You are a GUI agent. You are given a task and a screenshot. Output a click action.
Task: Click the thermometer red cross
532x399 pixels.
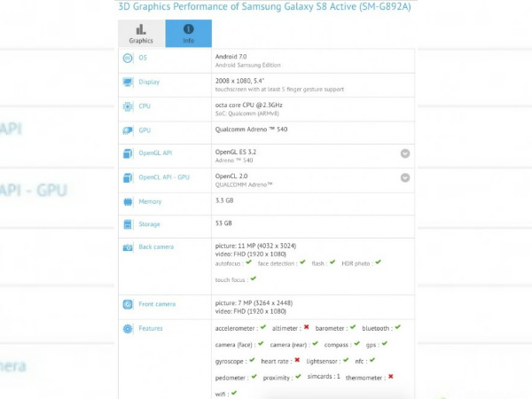391,377
